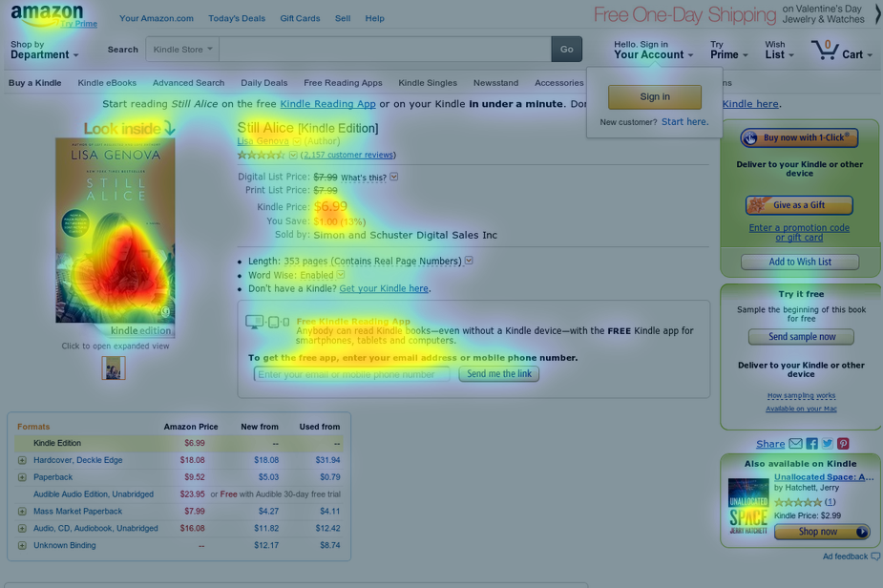Open How sampling works link
Screen dimensions: 883x588
(x=801, y=395)
